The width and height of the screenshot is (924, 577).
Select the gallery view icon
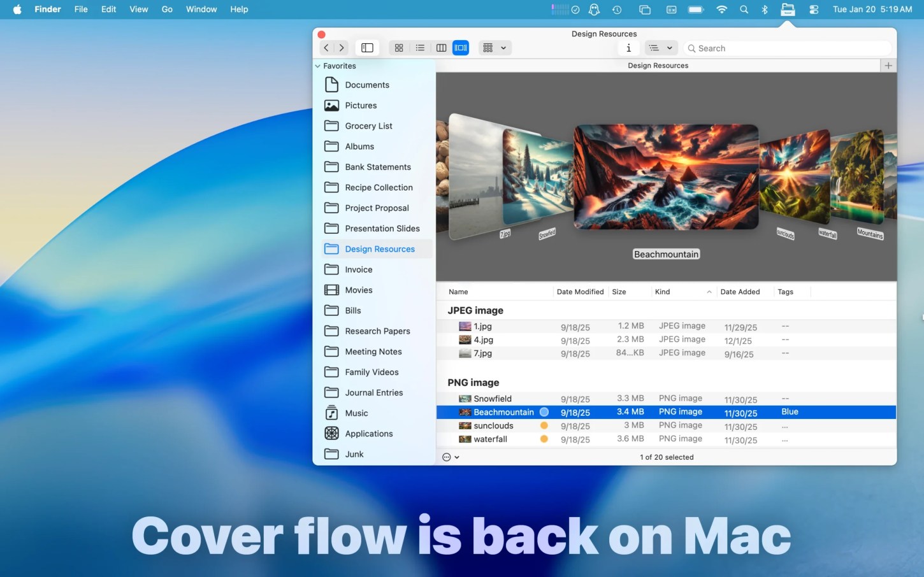(461, 47)
